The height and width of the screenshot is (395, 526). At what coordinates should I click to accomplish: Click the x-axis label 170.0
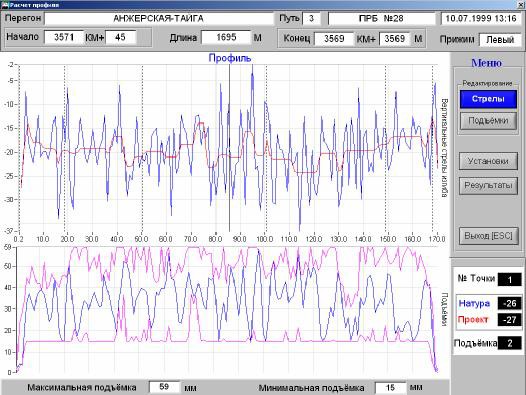[437, 239]
